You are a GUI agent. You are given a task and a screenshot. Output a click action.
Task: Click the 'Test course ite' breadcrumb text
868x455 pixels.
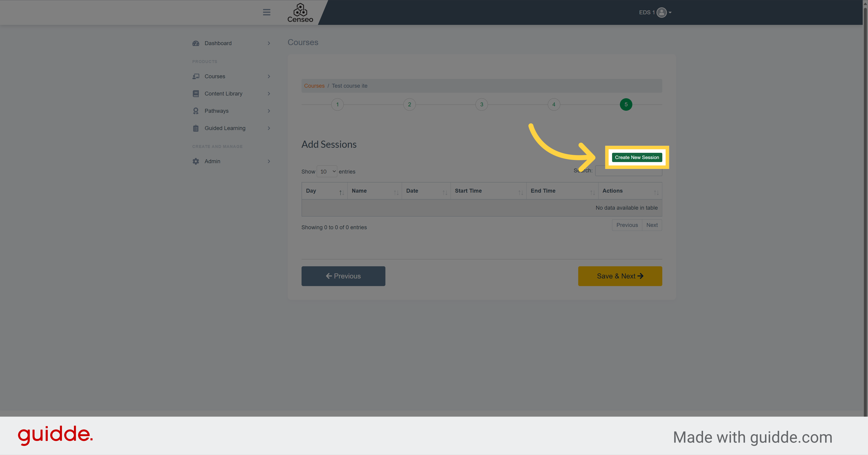(x=349, y=86)
